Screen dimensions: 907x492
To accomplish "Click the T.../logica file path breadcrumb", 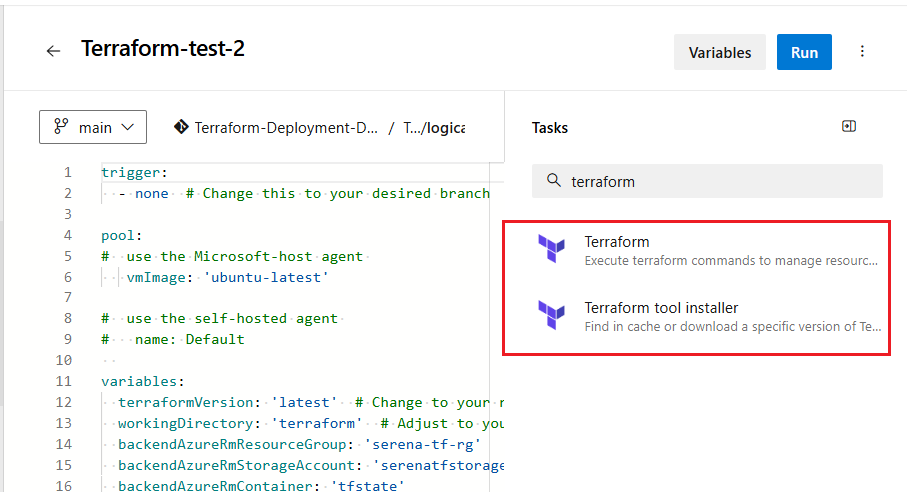I will click(434, 128).
